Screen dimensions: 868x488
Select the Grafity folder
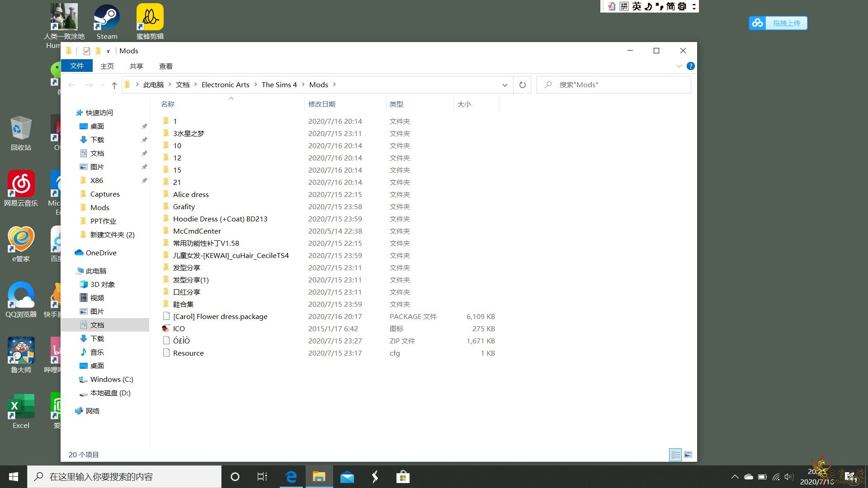[184, 206]
